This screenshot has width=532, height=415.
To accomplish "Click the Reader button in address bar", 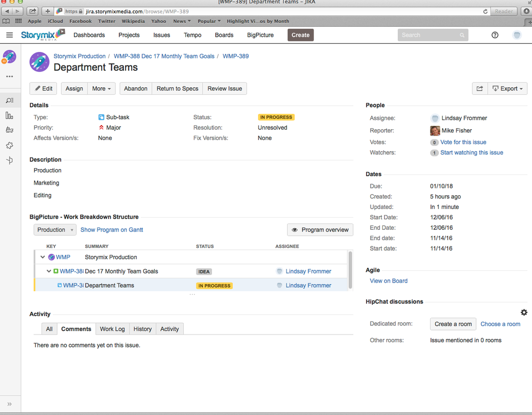I will [x=503, y=12].
